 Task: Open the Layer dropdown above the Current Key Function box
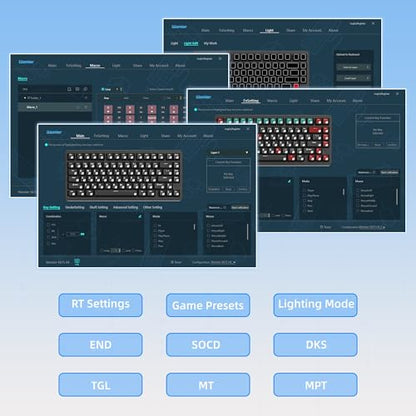point(229,153)
